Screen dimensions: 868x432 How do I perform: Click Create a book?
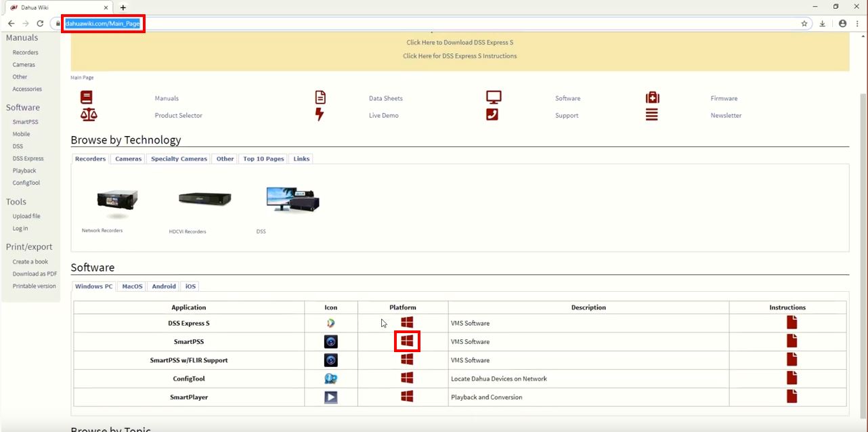pyautogui.click(x=30, y=261)
